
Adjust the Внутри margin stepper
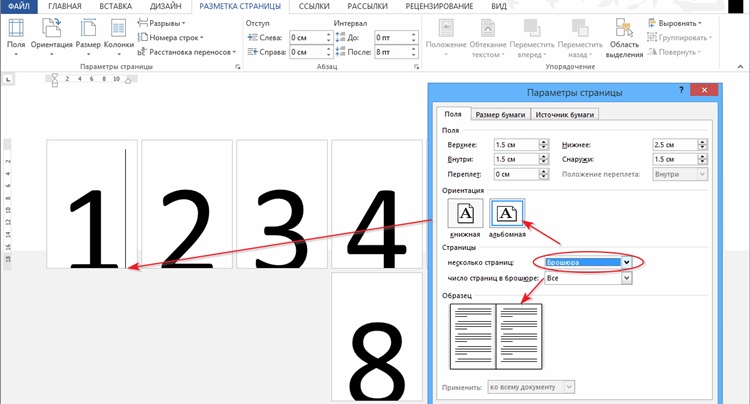click(x=543, y=159)
